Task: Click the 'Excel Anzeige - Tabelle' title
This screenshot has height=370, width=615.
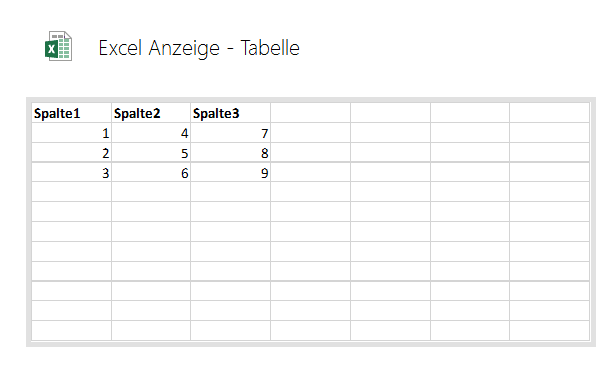Action: [199, 48]
